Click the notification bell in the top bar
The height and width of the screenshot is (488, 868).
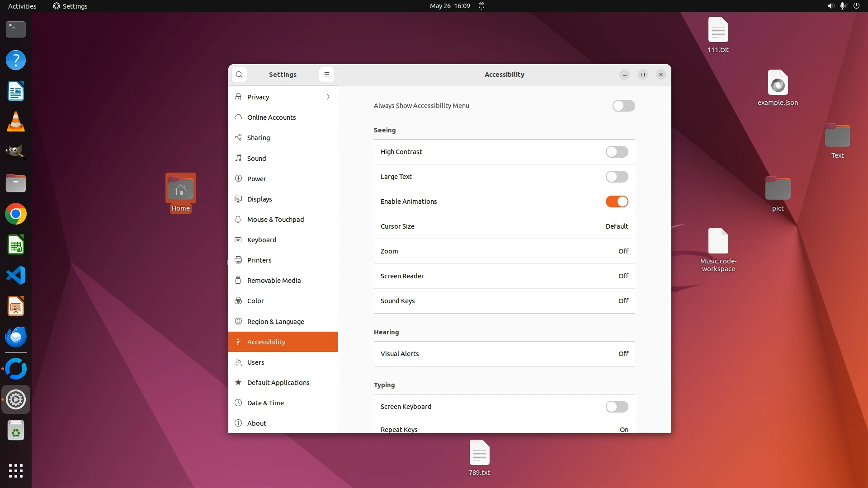coord(481,6)
